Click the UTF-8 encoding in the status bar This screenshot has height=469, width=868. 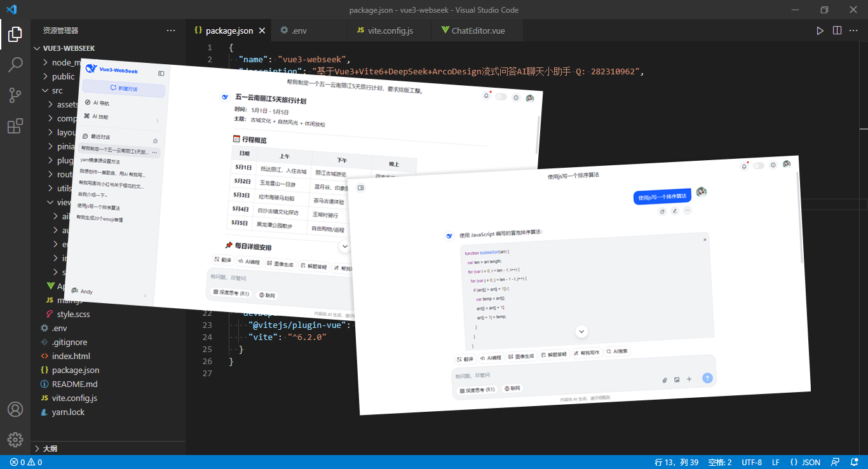point(752,463)
